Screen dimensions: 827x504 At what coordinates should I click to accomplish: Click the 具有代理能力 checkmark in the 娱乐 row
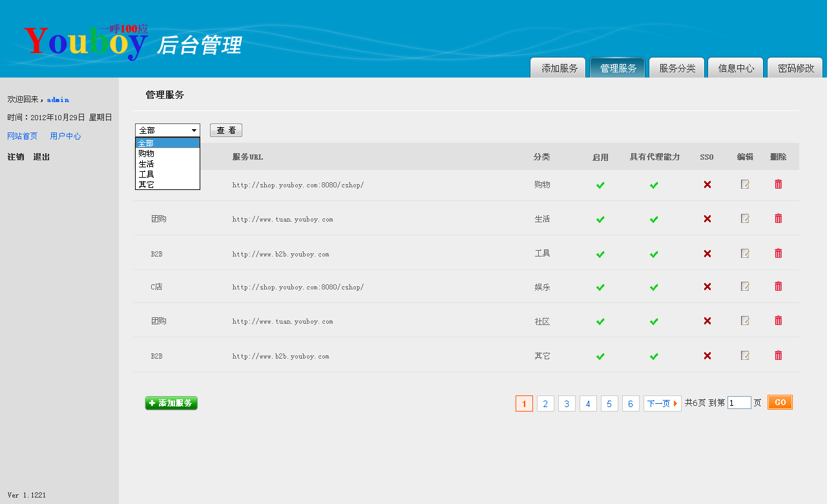[654, 288]
